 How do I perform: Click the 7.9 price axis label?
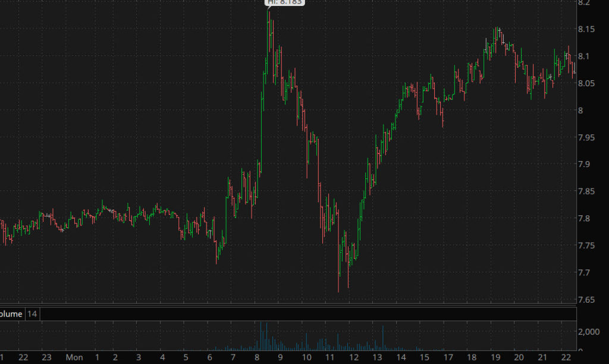click(583, 164)
